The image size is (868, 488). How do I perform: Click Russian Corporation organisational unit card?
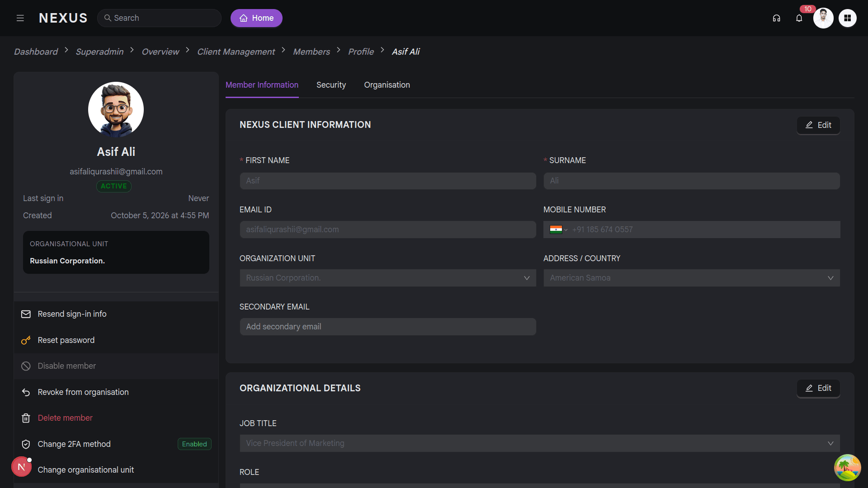[x=116, y=252]
